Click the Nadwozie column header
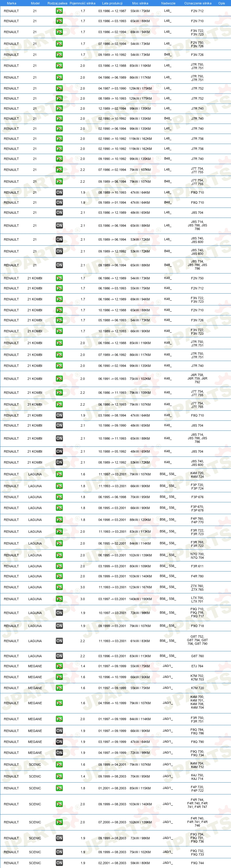 pyautogui.click(x=168, y=3)
